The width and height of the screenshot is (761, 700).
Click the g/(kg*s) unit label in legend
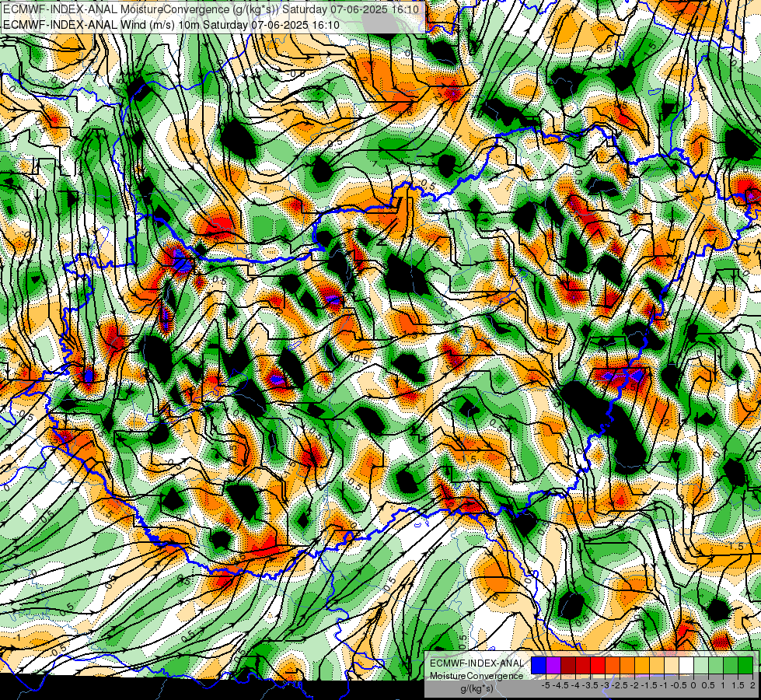coord(477,688)
